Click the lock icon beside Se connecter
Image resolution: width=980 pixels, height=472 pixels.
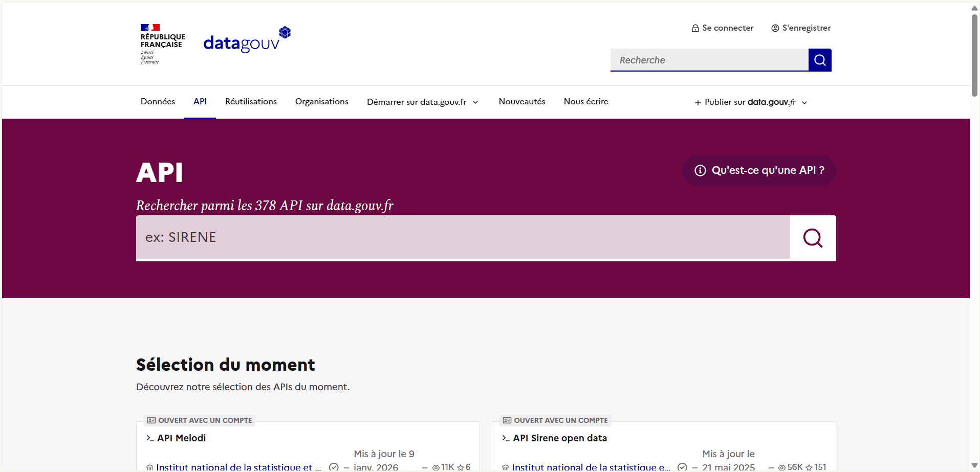click(695, 28)
